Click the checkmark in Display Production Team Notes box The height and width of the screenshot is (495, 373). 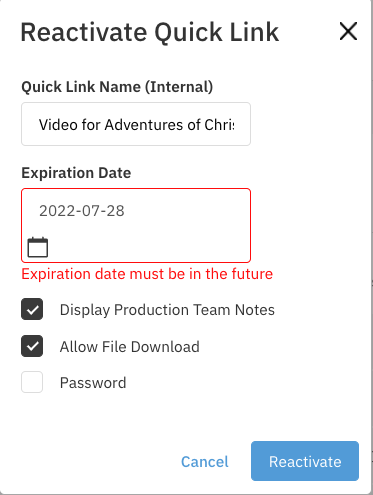(x=32, y=310)
